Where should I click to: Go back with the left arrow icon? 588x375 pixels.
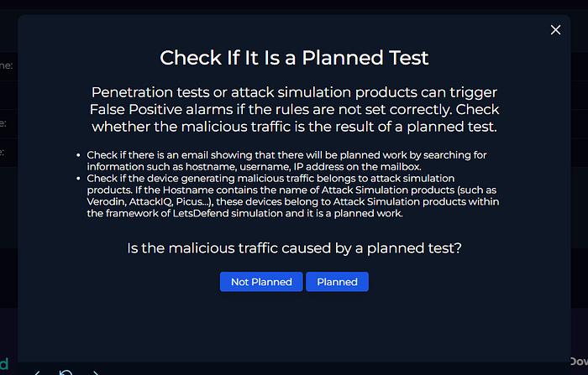37,372
